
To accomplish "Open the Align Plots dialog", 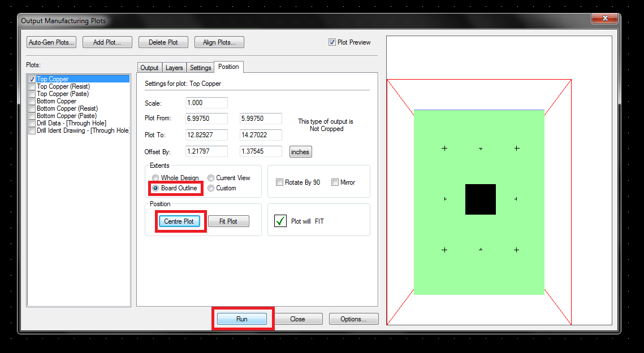I will click(219, 42).
